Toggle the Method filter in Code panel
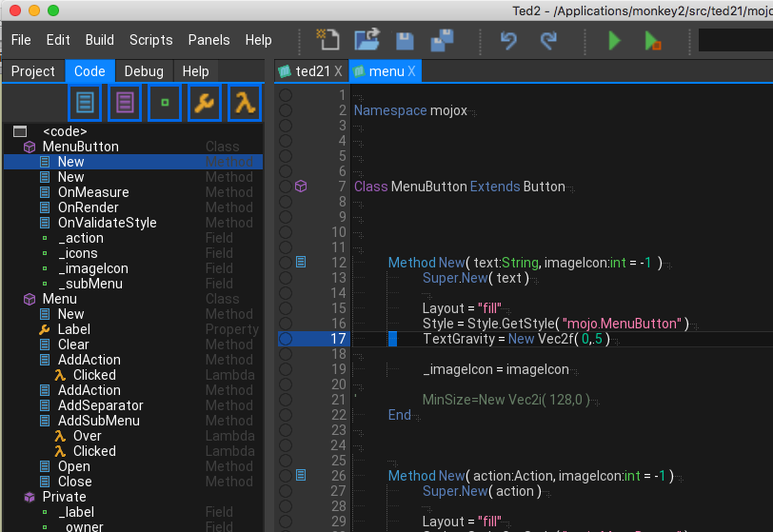 85,103
